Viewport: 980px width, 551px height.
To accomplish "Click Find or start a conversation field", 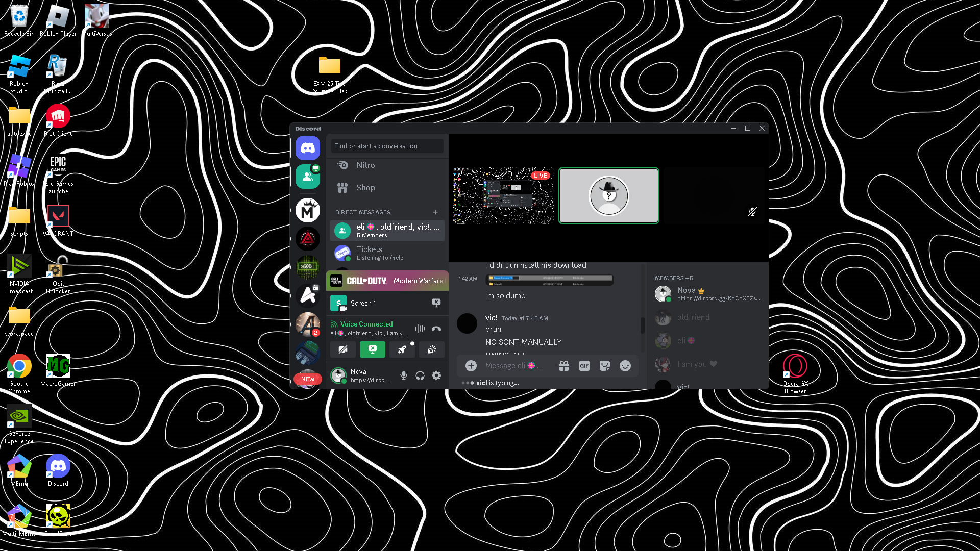I will (387, 146).
